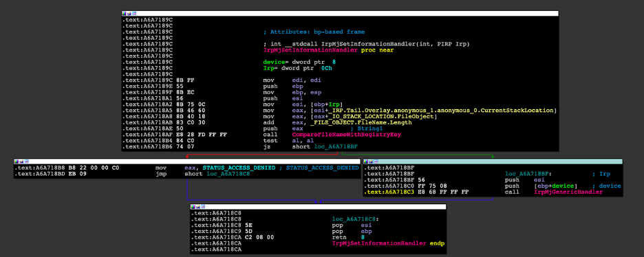Viewport: 644px width, 257px height.
Task: Select the title bar of the loc_A6A718C8 return node
Action: [318, 207]
